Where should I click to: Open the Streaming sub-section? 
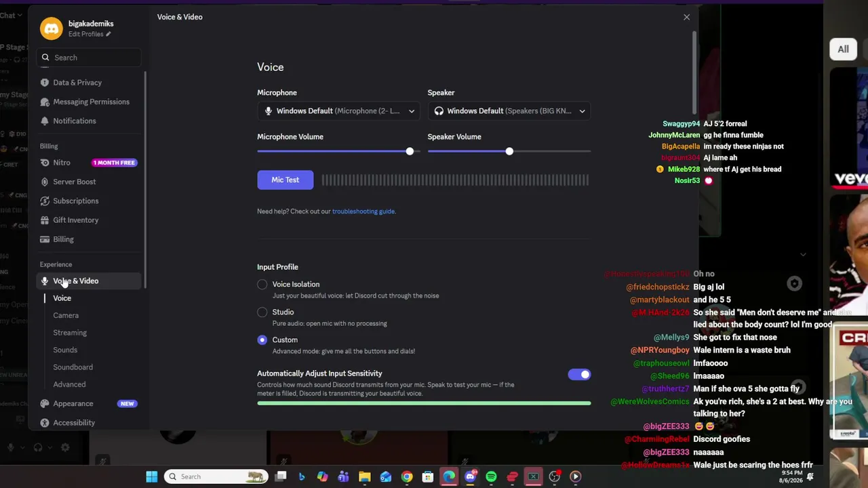click(70, 333)
